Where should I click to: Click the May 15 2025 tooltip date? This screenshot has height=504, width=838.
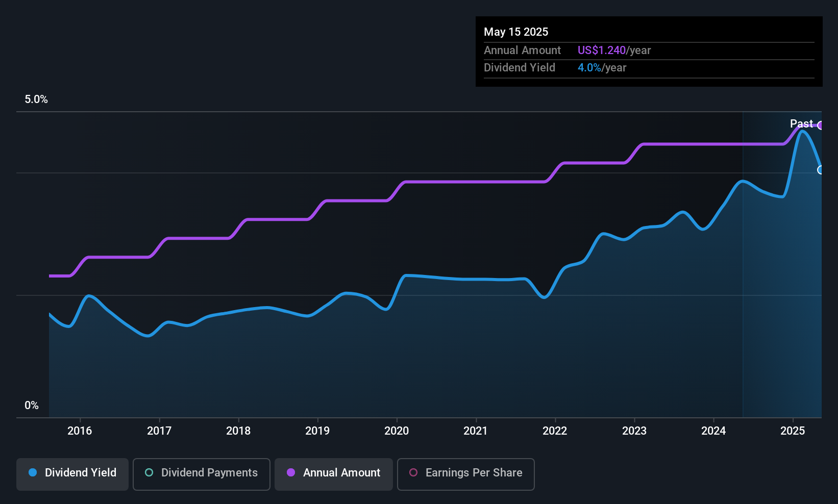tap(516, 32)
